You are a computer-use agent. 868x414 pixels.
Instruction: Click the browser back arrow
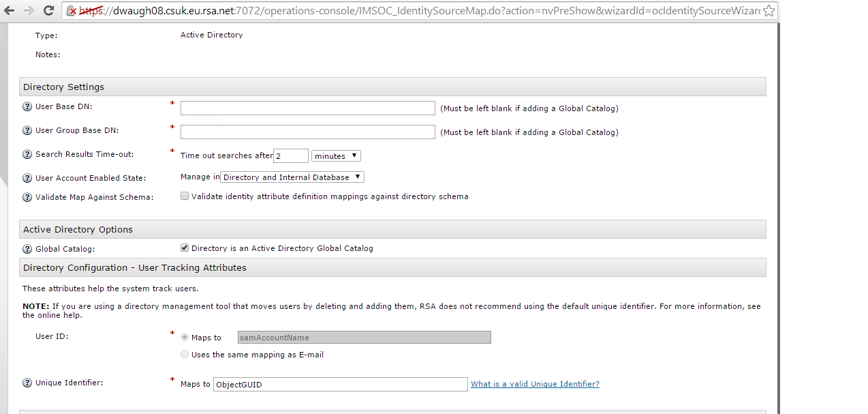click(10, 10)
